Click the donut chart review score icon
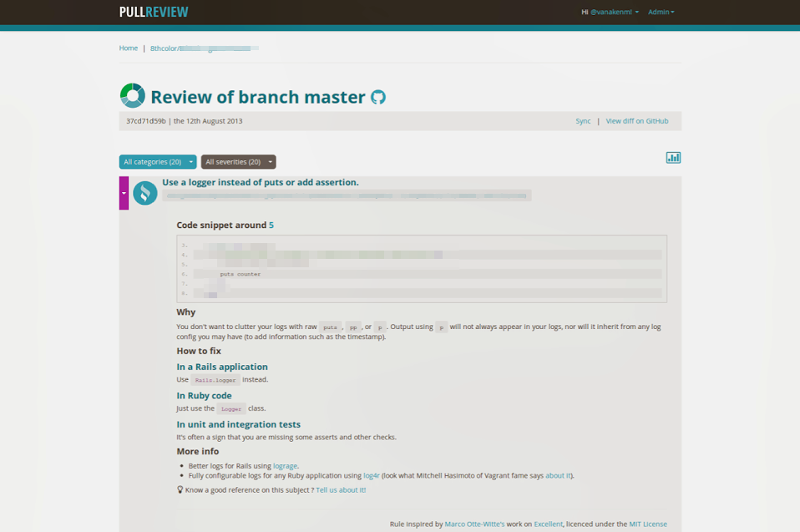This screenshot has width=800, height=532. tap(133, 95)
